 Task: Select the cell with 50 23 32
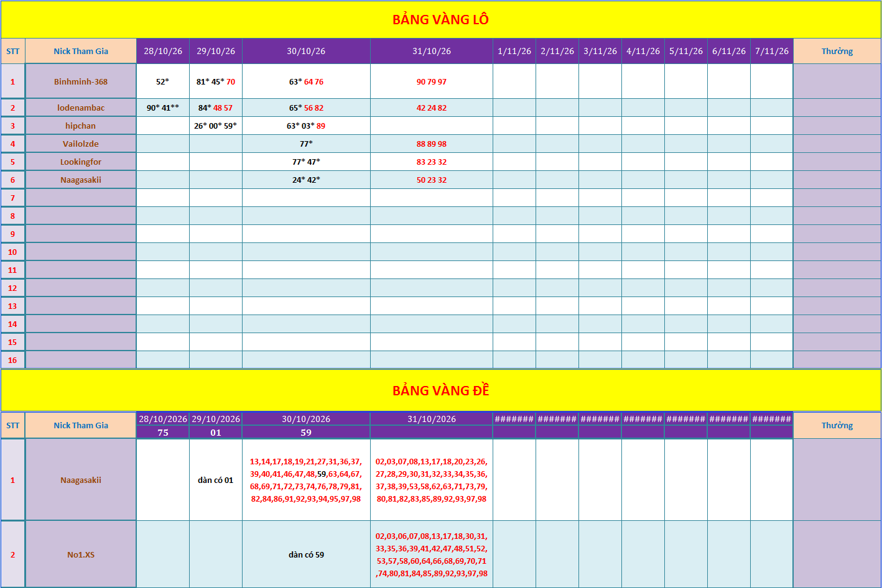pos(432,180)
